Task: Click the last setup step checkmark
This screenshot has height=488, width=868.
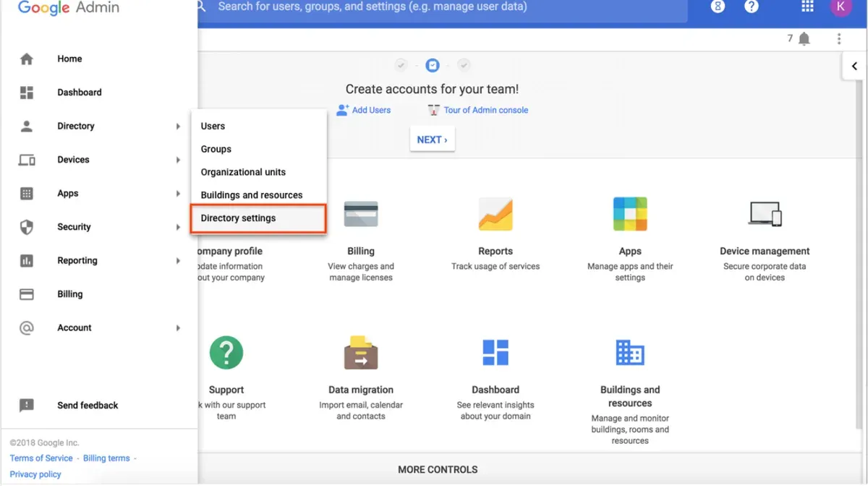Action: click(x=464, y=66)
